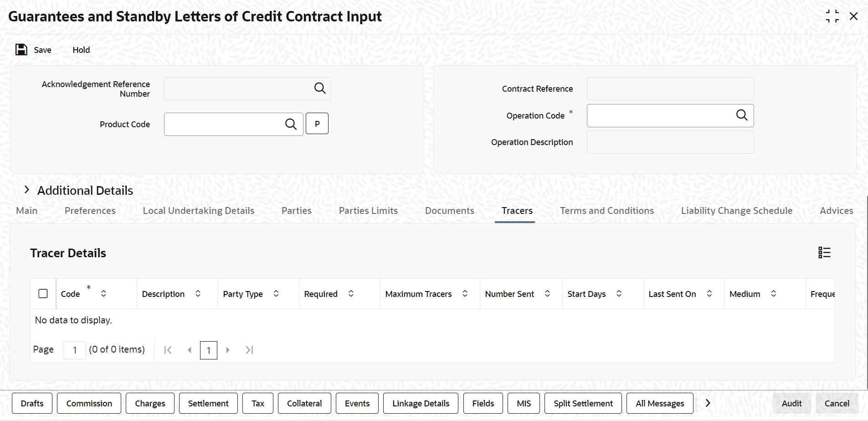
Task: Open Acknowledgement Reference Number search lookup
Action: pos(320,88)
